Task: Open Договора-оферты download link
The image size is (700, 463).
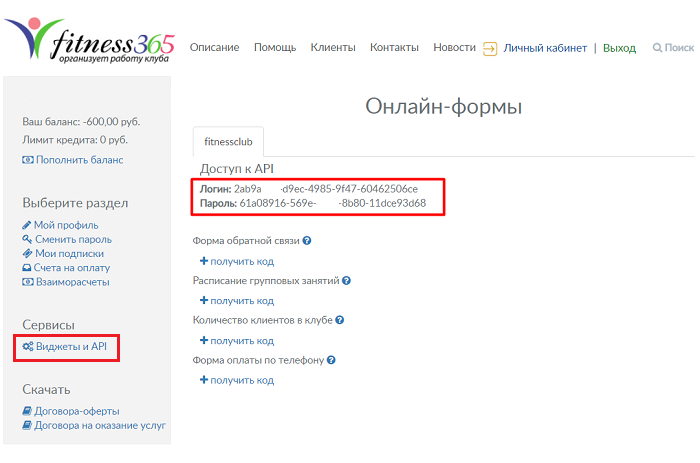Action: 77,411
